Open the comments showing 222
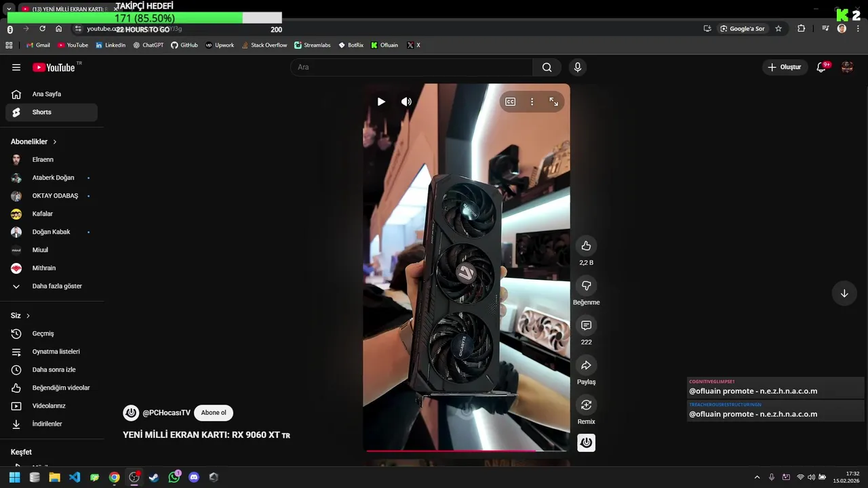Image resolution: width=868 pixels, height=488 pixels. coord(587,325)
